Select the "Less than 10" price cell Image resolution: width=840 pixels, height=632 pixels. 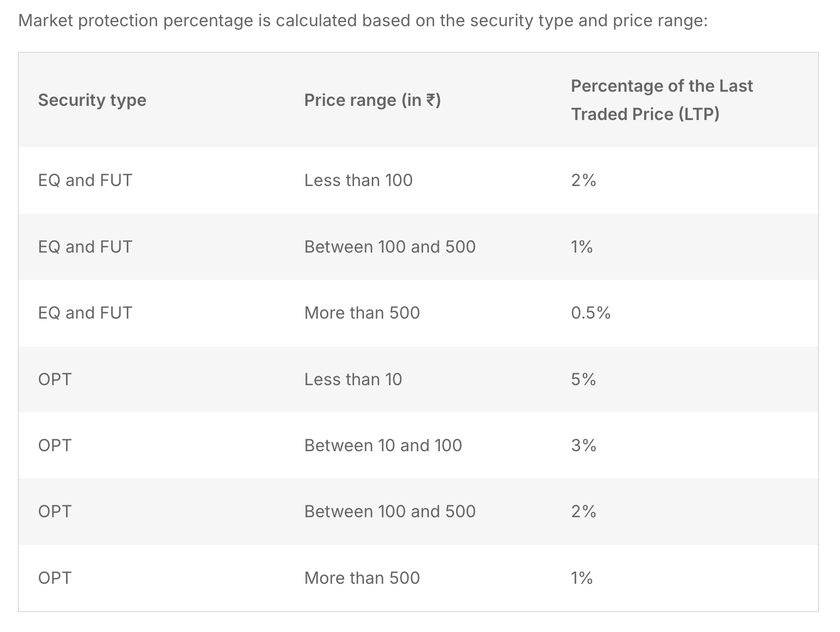click(353, 379)
